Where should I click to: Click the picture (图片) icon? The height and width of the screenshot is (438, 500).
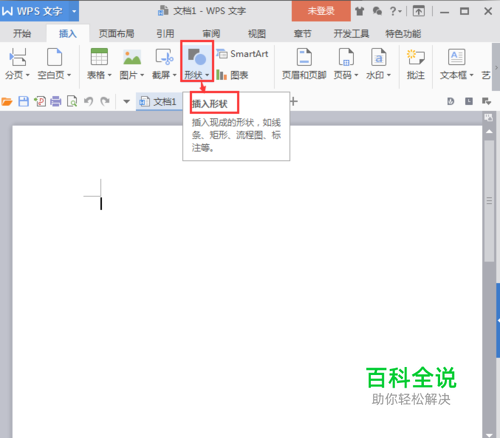click(132, 57)
